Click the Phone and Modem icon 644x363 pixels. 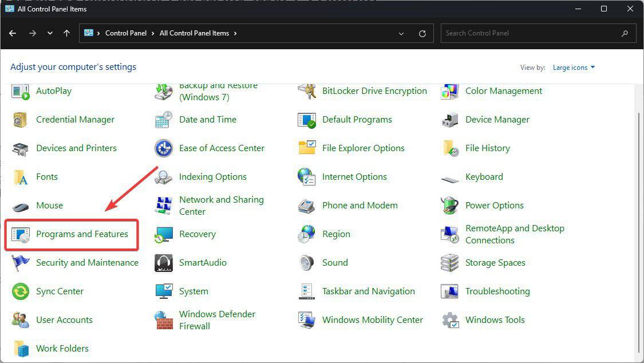pos(307,206)
